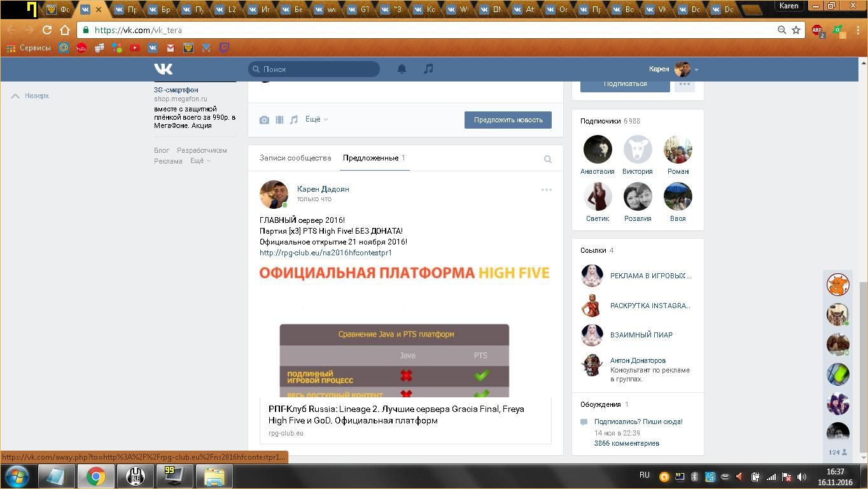Image resolution: width=868 pixels, height=489 pixels.
Task: Open discussion Подписались? Пиши сюда!
Action: click(638, 422)
